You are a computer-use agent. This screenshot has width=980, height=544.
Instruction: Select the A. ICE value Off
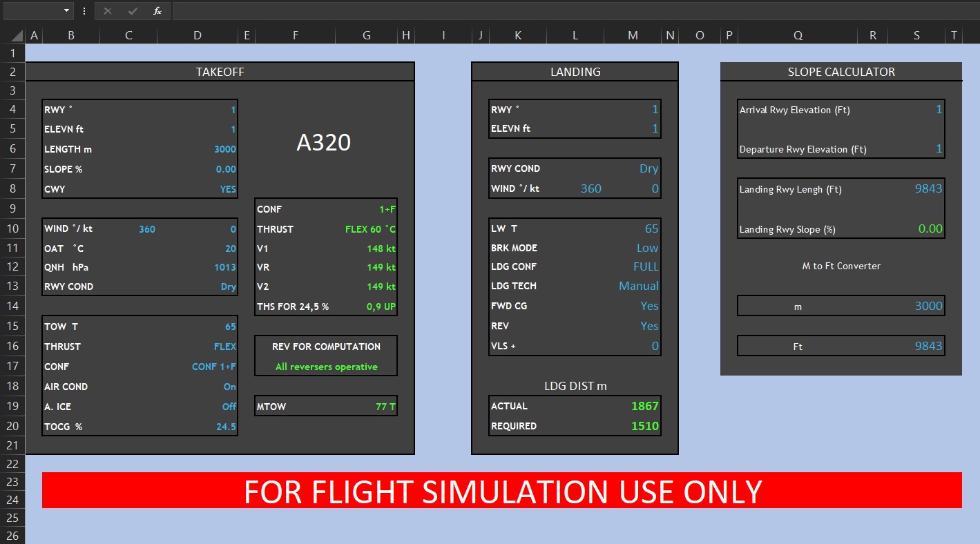229,407
